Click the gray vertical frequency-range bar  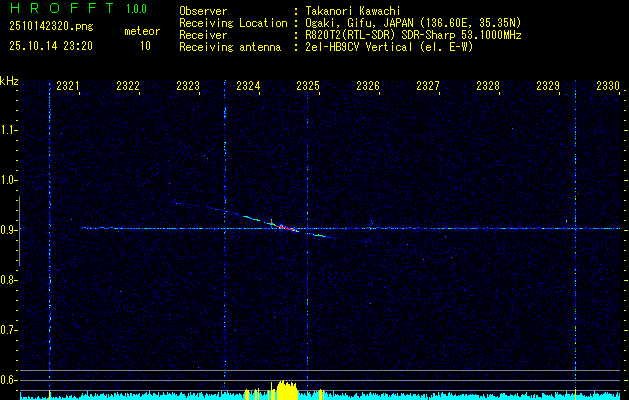point(19,231)
